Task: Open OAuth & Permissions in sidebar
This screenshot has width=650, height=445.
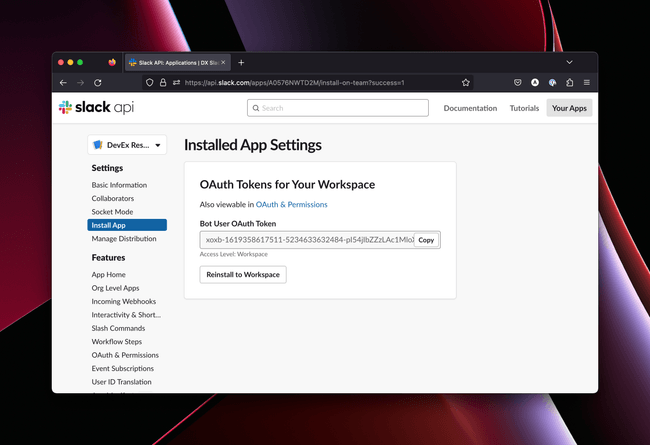Action: 125,355
